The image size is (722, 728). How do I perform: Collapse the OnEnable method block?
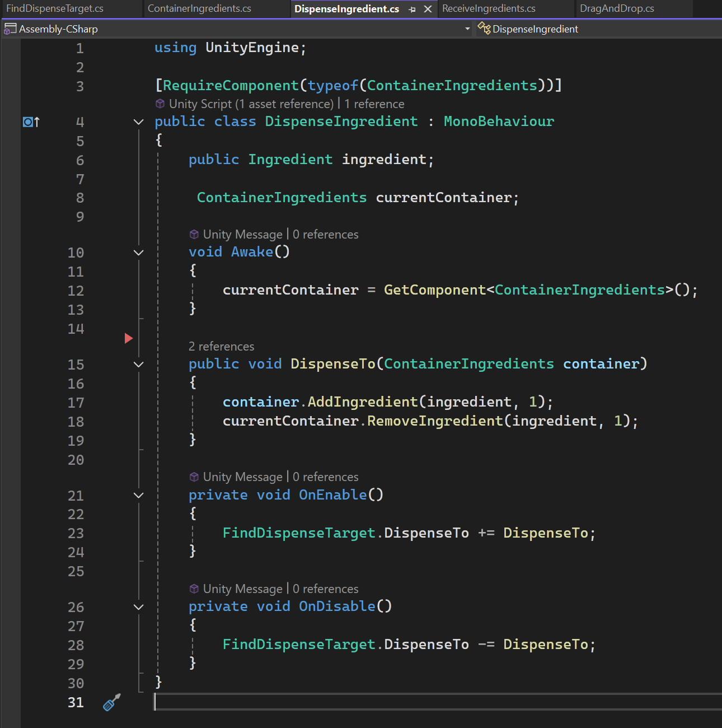(x=139, y=495)
